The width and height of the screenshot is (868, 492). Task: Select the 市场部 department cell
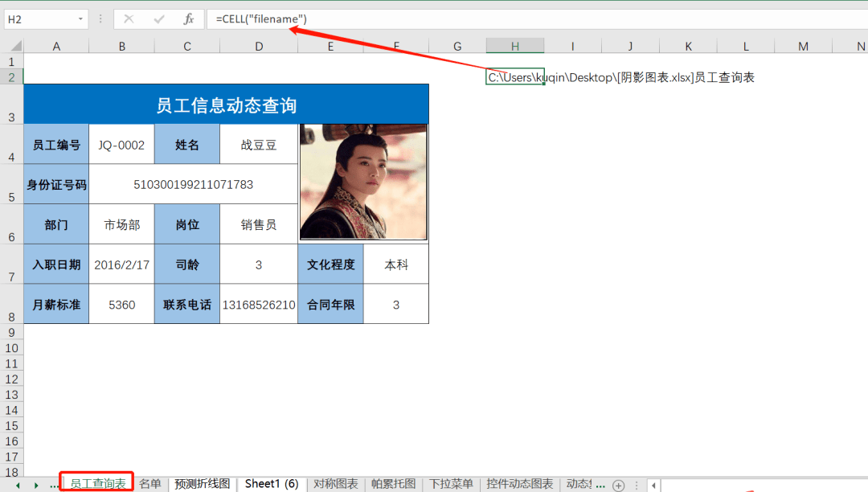point(122,224)
